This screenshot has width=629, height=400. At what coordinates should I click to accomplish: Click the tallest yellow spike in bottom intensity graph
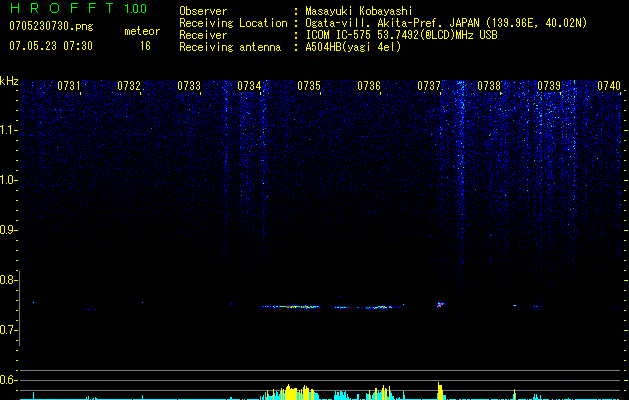coord(439,391)
